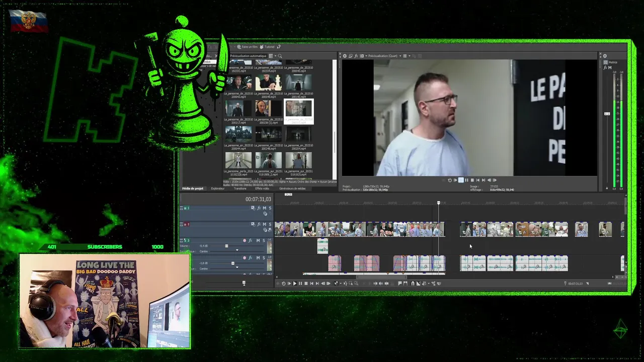Open audio track 3 FX
Screen dimensions: 644x362
(x=250, y=240)
